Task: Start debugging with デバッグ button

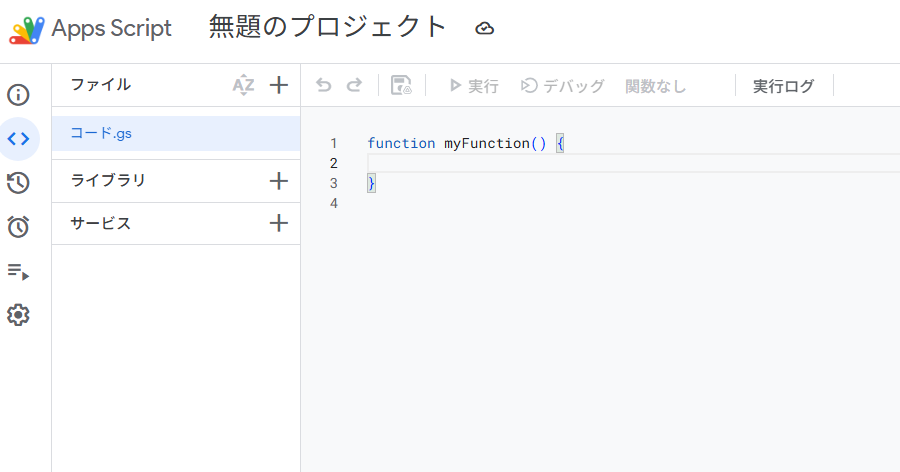Action: (x=563, y=86)
